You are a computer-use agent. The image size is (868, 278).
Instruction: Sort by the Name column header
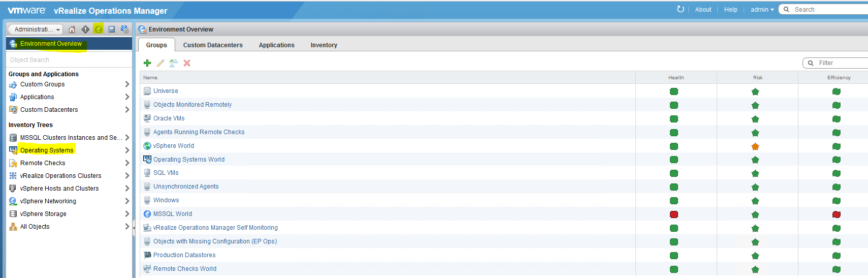pos(388,78)
